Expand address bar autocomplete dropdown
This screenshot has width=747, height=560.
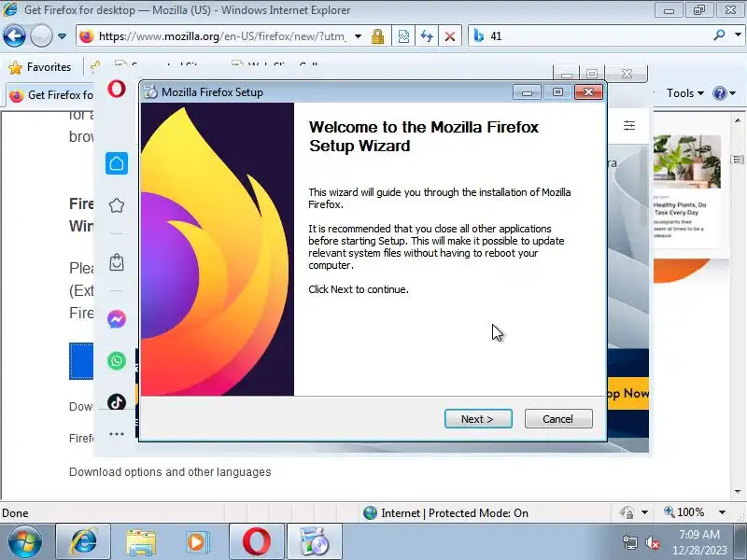(x=359, y=36)
